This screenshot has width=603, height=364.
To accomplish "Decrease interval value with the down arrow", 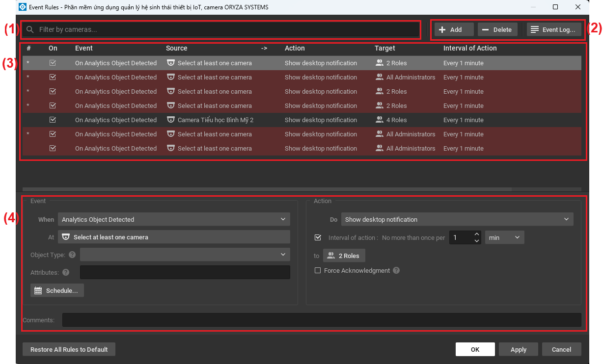I will [x=477, y=241].
